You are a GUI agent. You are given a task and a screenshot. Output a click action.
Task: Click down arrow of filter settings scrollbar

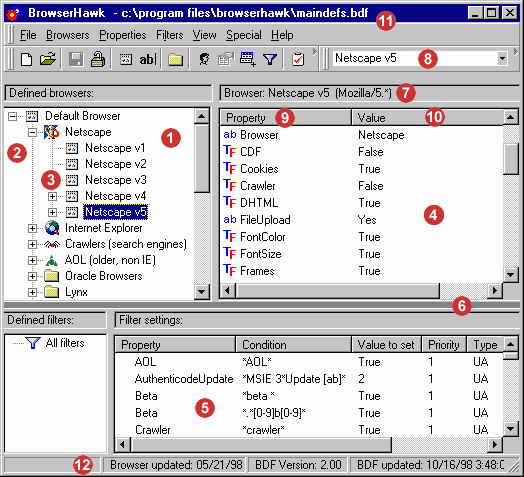tap(511, 428)
